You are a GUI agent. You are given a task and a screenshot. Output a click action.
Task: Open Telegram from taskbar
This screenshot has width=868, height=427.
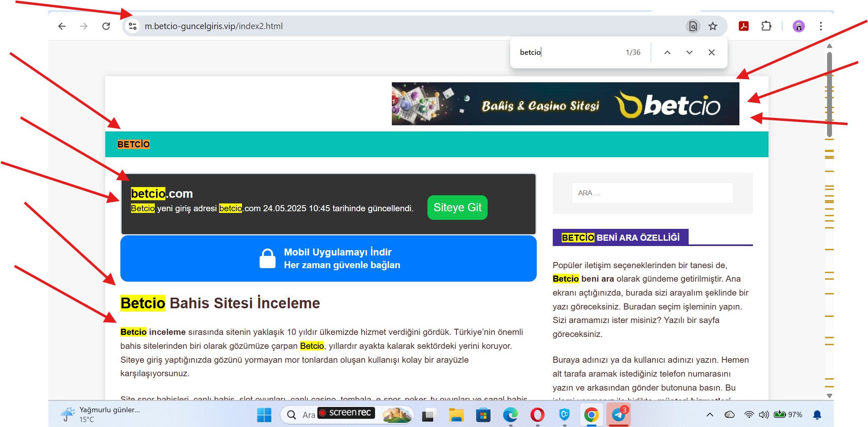point(618,415)
